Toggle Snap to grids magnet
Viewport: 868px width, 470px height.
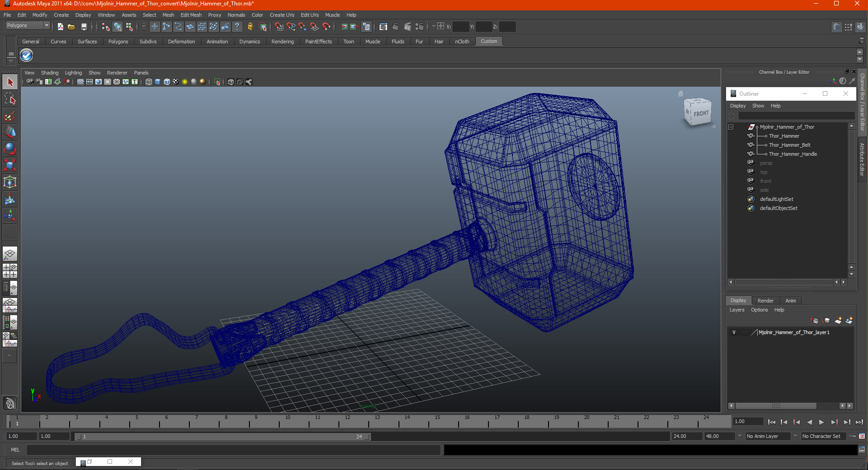click(279, 27)
